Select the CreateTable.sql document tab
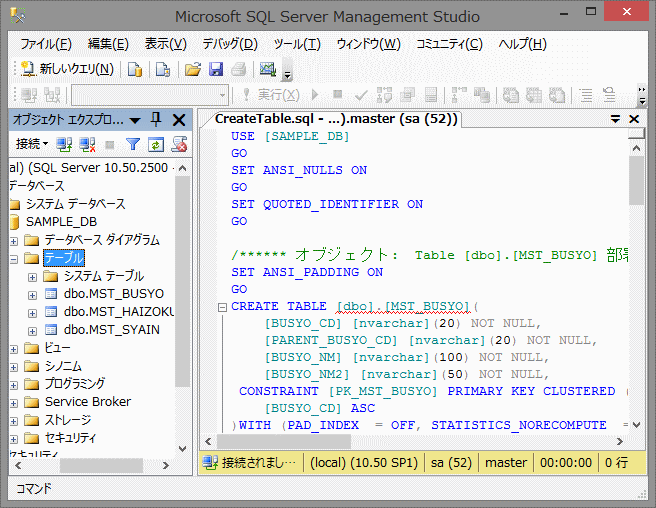Image resolution: width=656 pixels, height=508 pixels. pos(336,119)
